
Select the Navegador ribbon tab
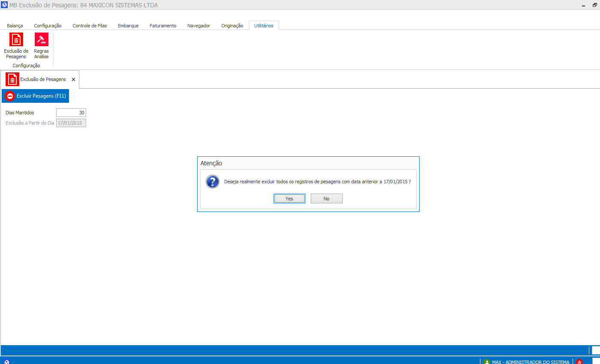pos(199,26)
